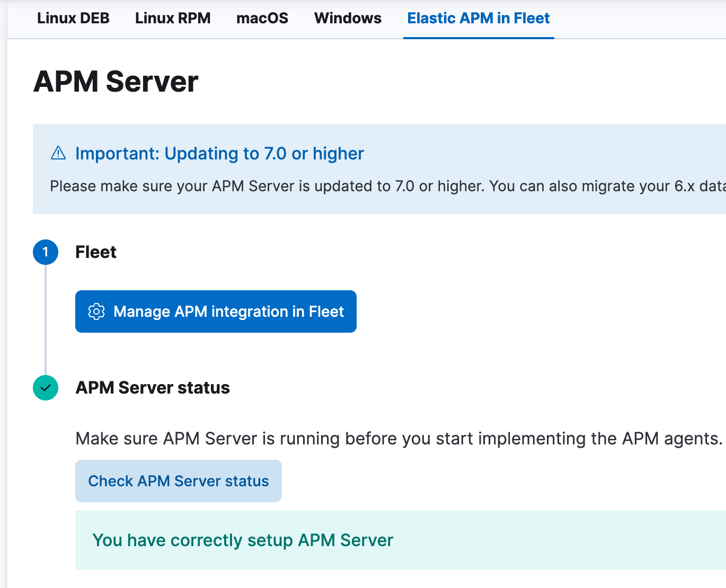This screenshot has width=726, height=588.
Task: Click the gear icon on the Fleet integration button
Action: 96,311
